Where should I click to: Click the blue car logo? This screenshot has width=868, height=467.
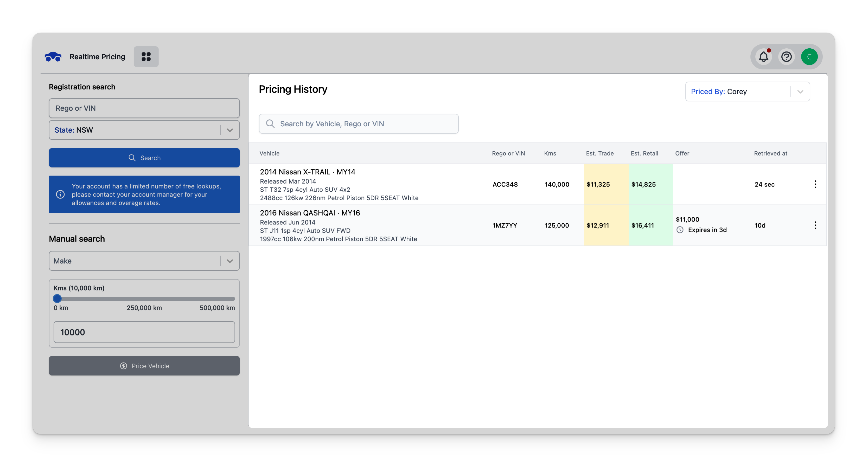(x=53, y=57)
